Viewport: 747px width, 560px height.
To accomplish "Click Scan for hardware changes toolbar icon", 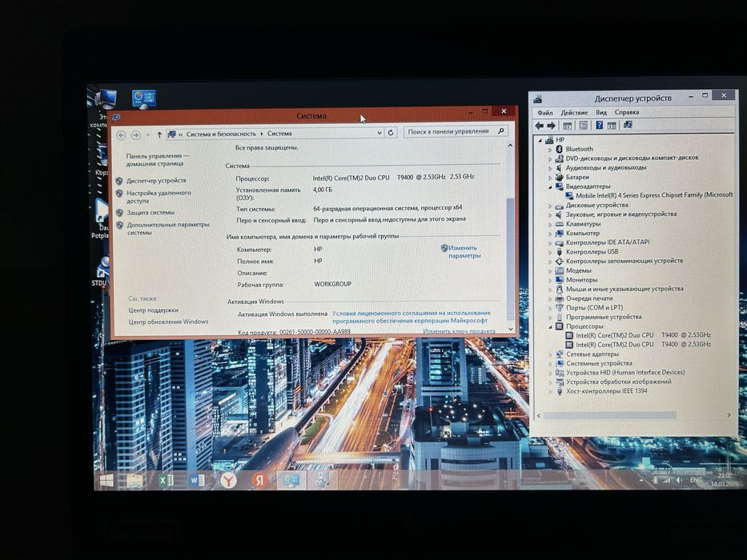I will [628, 125].
